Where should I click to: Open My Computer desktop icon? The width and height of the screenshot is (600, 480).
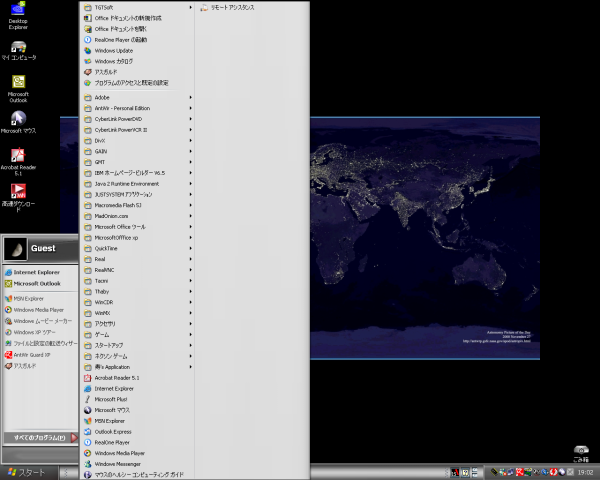(18, 51)
